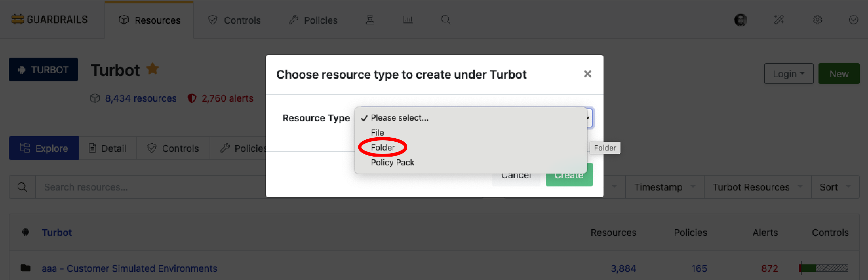This screenshot has height=280, width=868.
Task: Open aaa - Customer Simulated Environments link
Action: click(130, 268)
